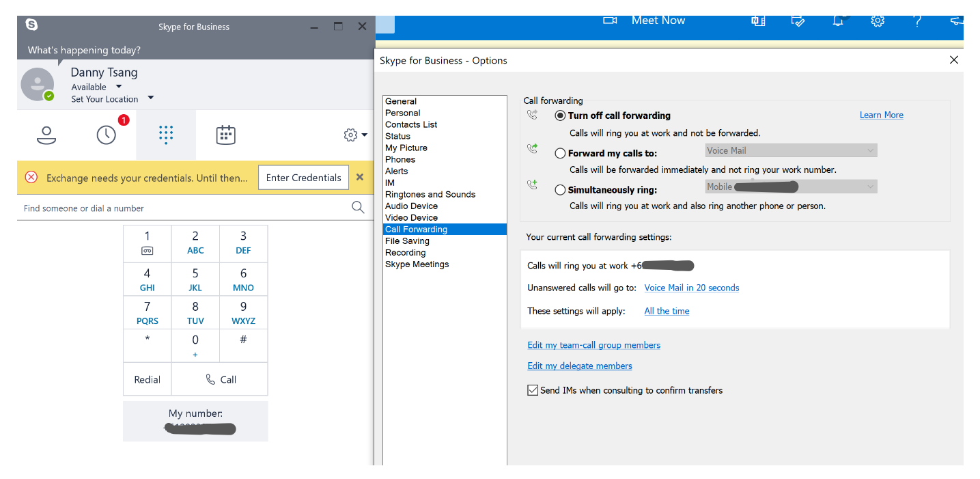
Task: Open the Contacts tab icon
Action: [x=46, y=135]
